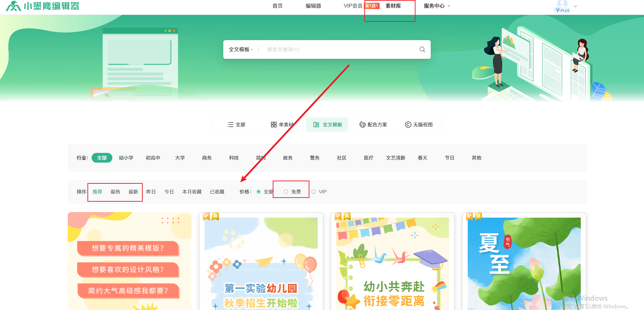Filter industry by 警务
The image size is (644, 310).
pos(315,158)
